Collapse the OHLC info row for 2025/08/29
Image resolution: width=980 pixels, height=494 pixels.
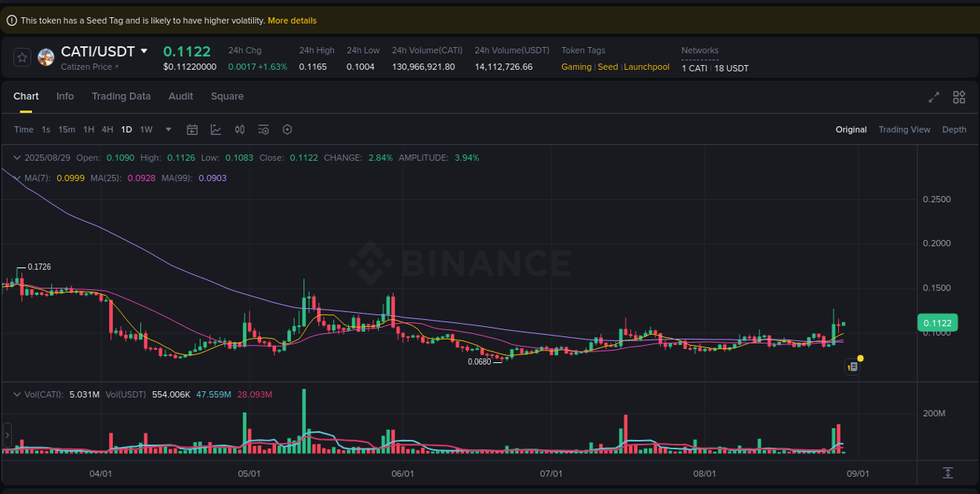(x=16, y=157)
